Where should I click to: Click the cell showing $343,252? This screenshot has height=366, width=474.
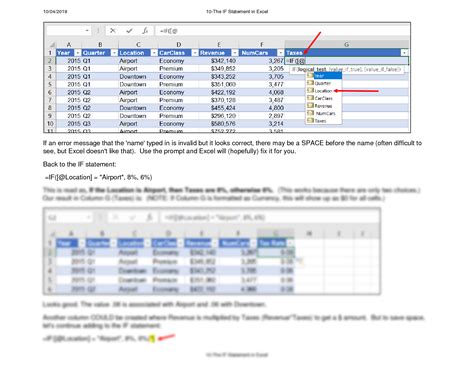(x=219, y=76)
